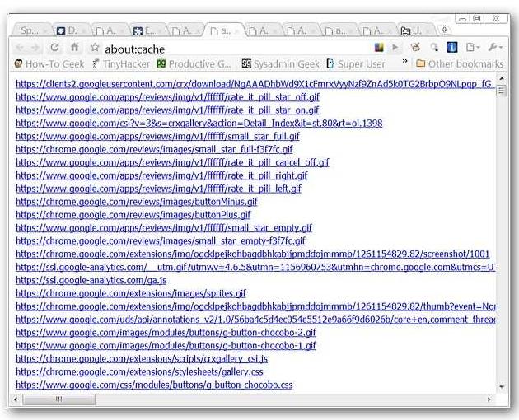Open the ssl.google-analytics.com ga.js link
The image size is (519, 420).
[91, 280]
